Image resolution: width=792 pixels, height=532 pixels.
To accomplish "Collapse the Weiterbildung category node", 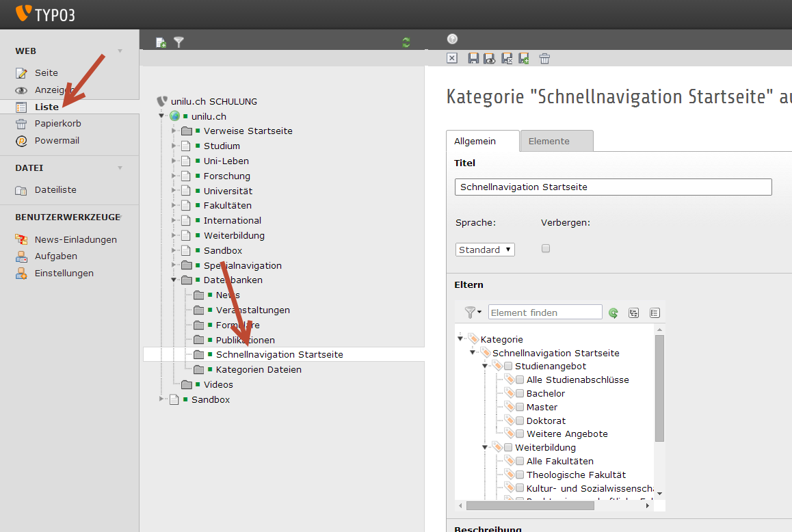I will pos(484,447).
